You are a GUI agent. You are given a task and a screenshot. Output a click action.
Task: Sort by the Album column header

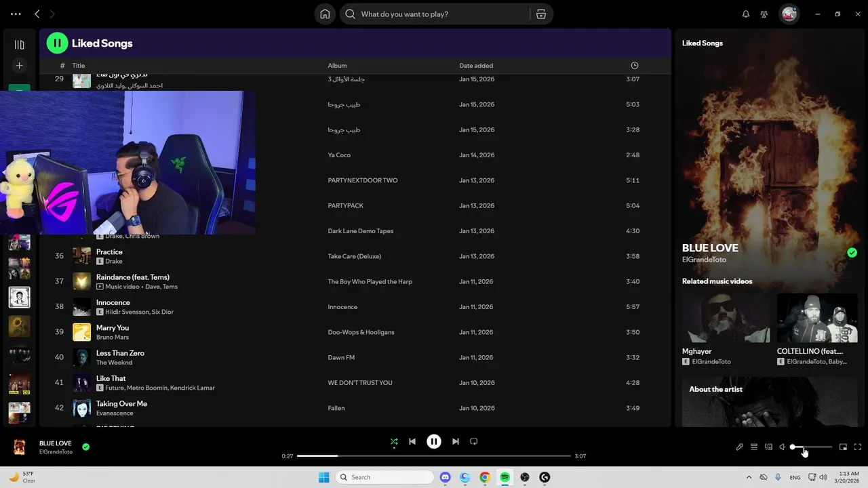click(x=337, y=66)
